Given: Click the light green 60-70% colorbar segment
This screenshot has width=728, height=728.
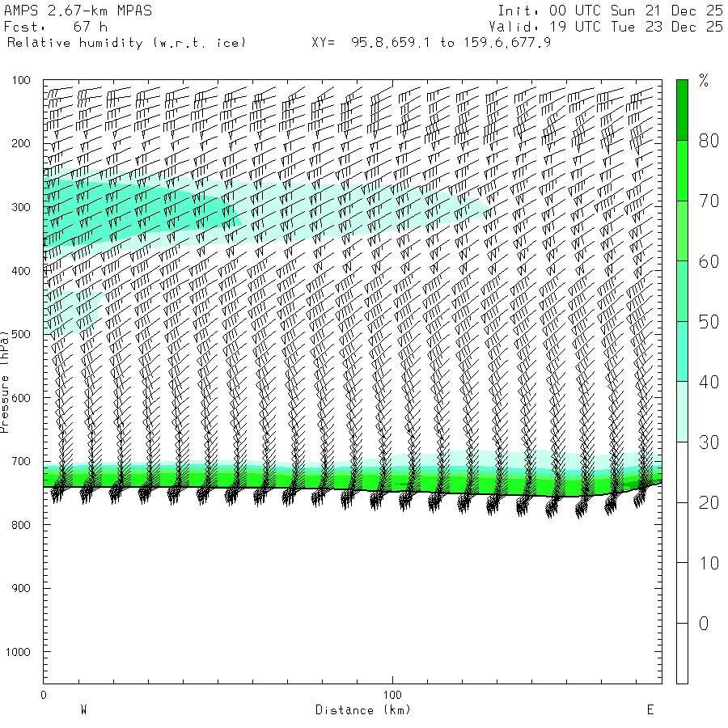Looking at the screenshot, I should click(x=682, y=231).
